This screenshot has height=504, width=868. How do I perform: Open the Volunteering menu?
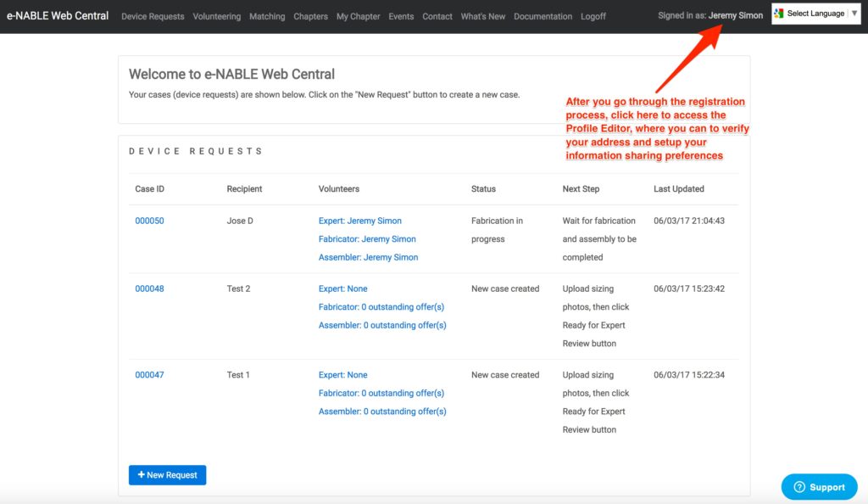coord(216,17)
